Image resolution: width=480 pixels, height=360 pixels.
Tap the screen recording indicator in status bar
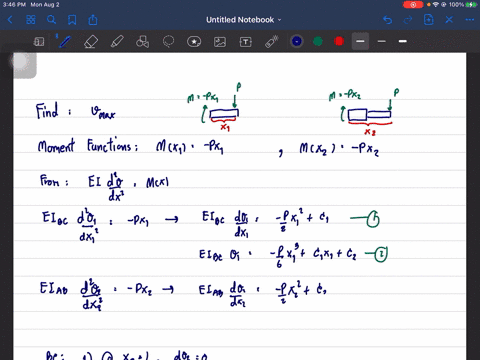point(413,5)
